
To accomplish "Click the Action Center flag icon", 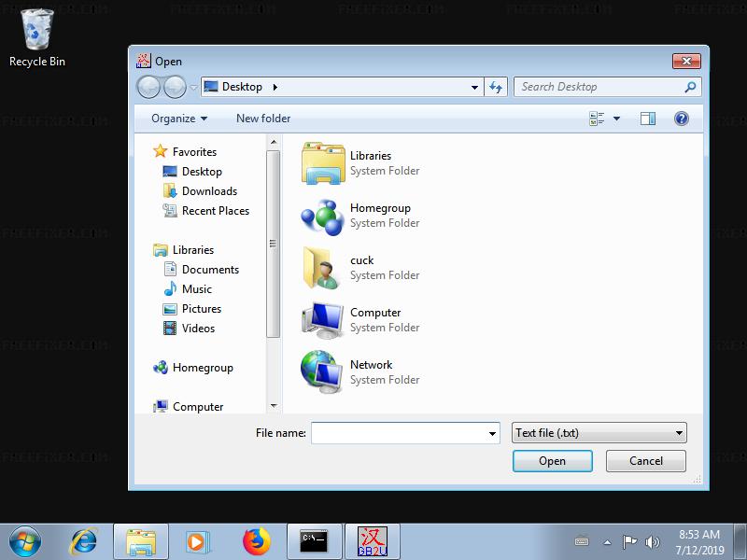I will pos(629,542).
